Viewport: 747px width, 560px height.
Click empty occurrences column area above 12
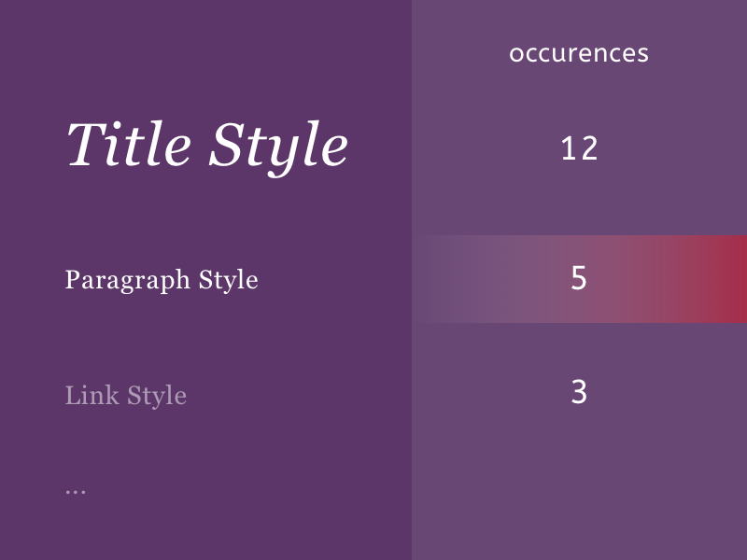[579, 95]
